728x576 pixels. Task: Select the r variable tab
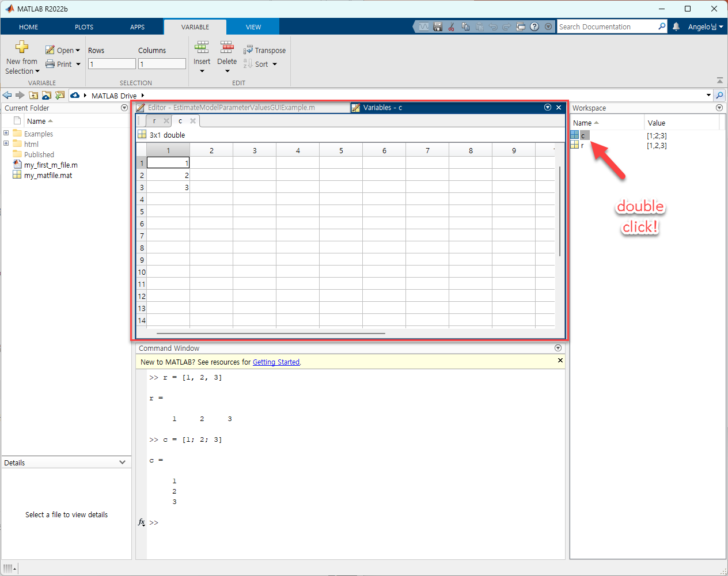(x=154, y=121)
